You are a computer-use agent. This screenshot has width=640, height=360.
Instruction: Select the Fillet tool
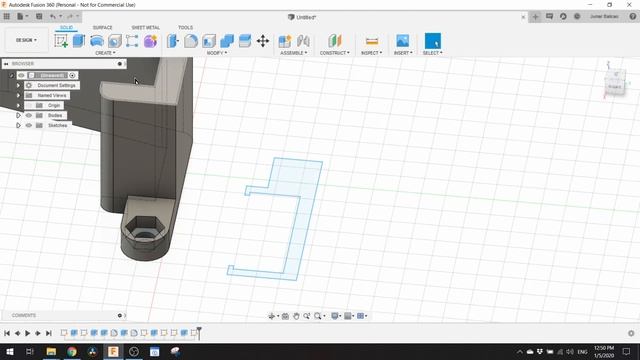[x=191, y=41]
